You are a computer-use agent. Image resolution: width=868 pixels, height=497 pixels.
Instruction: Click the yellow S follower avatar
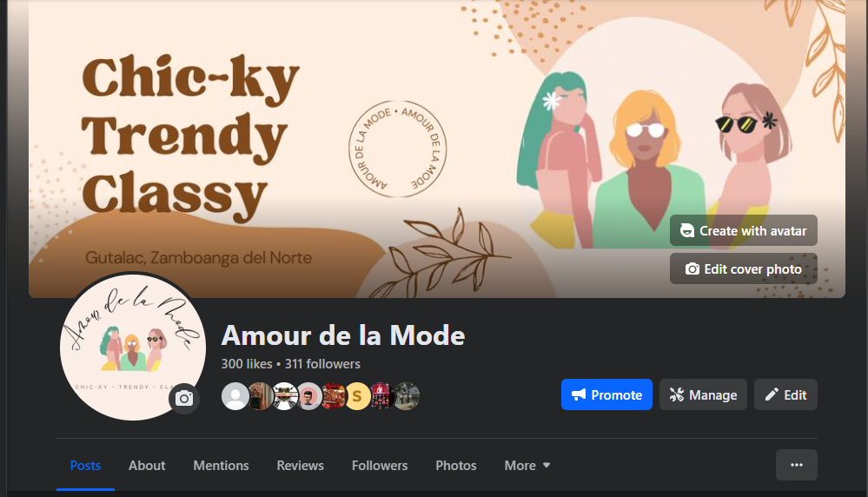pos(358,396)
